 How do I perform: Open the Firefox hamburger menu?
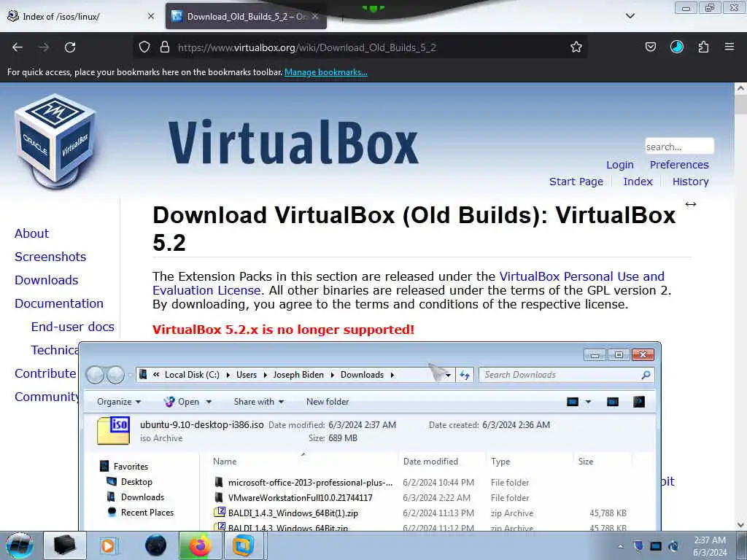729,47
